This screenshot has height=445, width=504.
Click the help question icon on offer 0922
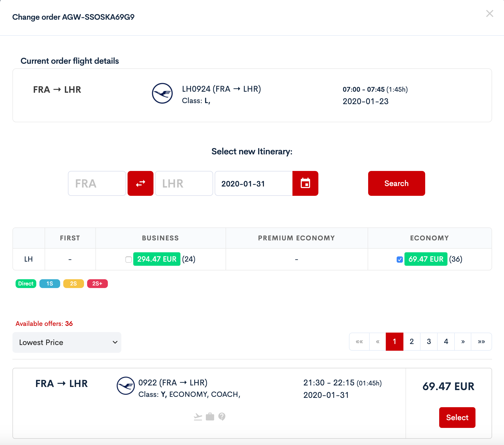pos(222,417)
